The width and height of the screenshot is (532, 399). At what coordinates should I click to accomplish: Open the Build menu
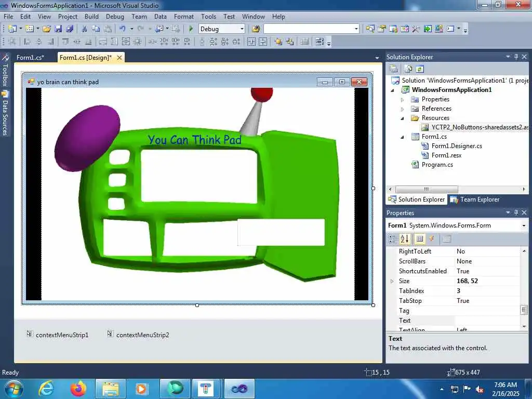click(91, 16)
